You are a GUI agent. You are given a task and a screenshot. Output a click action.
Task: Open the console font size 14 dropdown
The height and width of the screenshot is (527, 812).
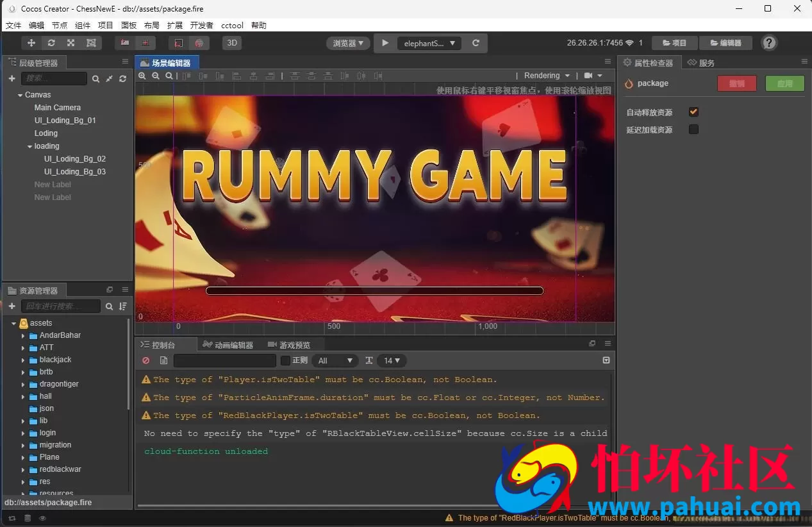[392, 361]
